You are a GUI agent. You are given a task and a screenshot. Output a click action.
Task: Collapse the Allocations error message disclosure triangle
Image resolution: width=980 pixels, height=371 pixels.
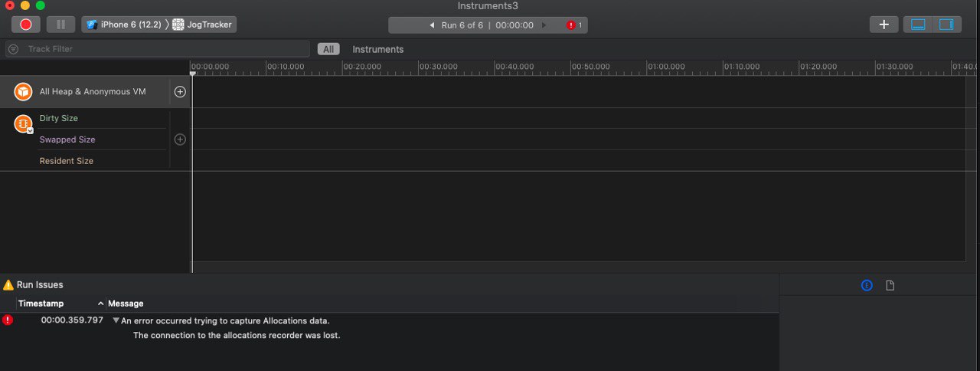(x=116, y=320)
